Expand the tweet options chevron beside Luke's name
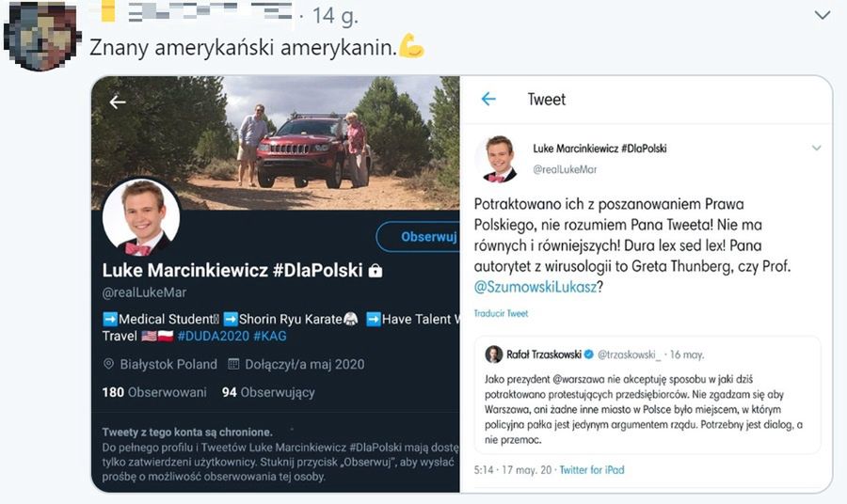The width and height of the screenshot is (847, 504). 816,149
